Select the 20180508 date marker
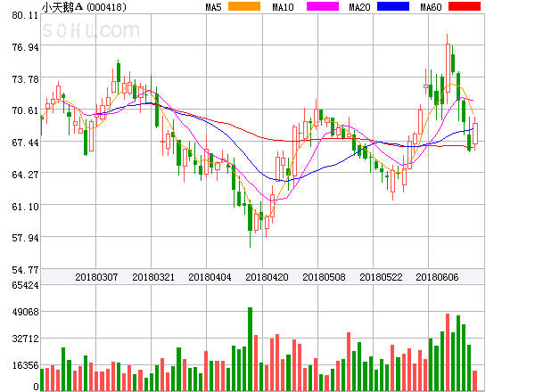535x392 pixels. pos(324,277)
